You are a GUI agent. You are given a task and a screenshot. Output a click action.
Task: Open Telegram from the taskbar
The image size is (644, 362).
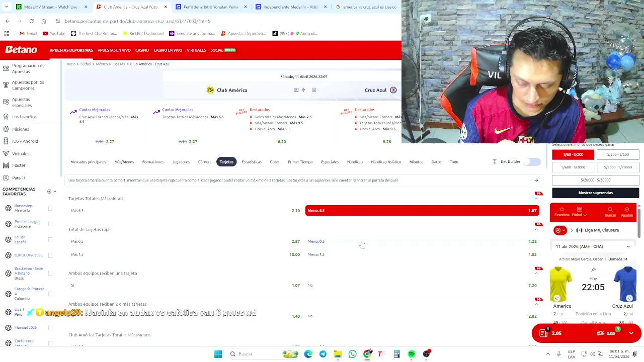click(x=323, y=354)
